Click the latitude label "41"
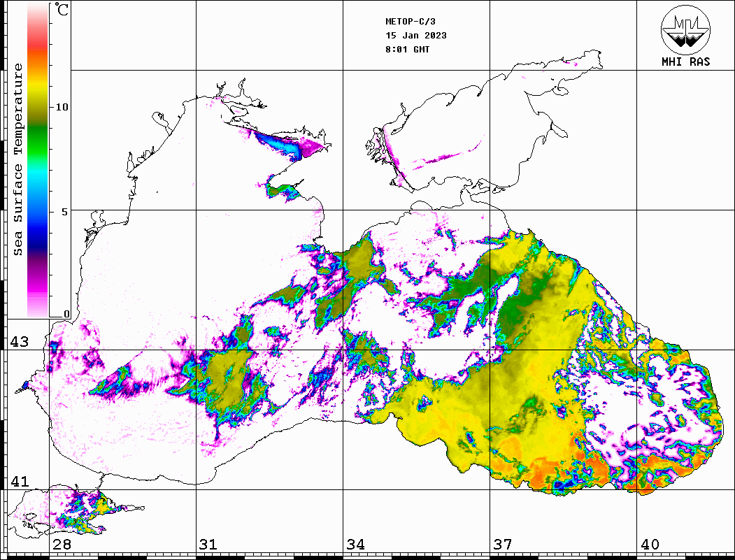 click(20, 482)
